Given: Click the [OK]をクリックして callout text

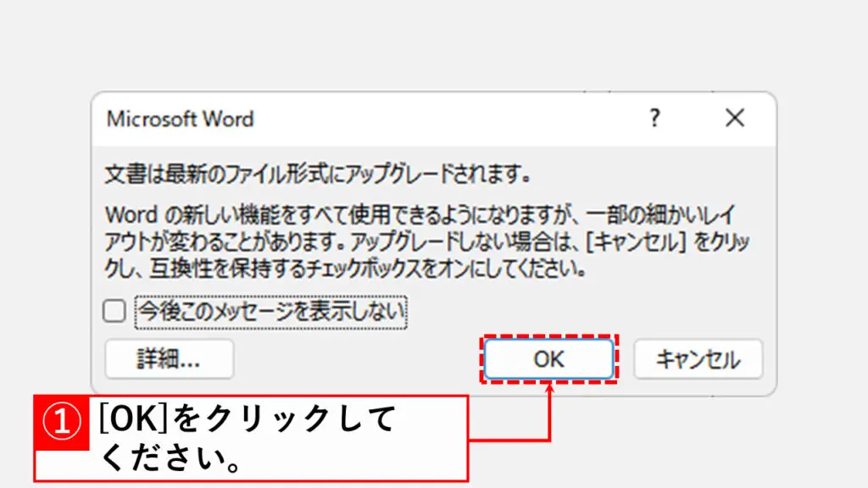Looking at the screenshot, I should (248, 419).
